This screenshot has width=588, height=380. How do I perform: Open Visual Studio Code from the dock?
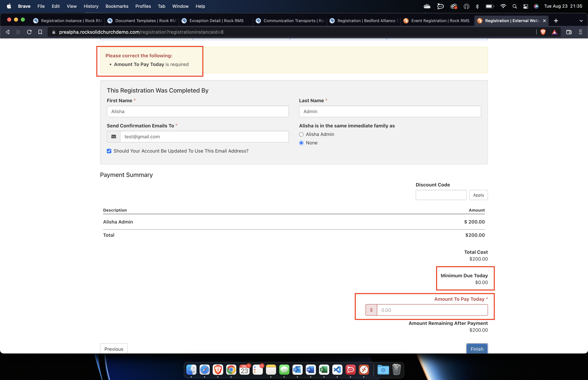pyautogui.click(x=337, y=370)
